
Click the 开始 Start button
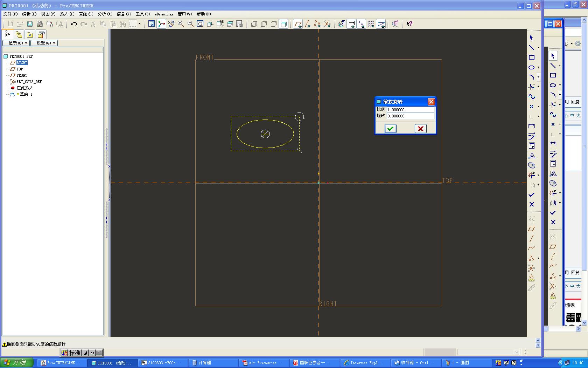tap(16, 362)
